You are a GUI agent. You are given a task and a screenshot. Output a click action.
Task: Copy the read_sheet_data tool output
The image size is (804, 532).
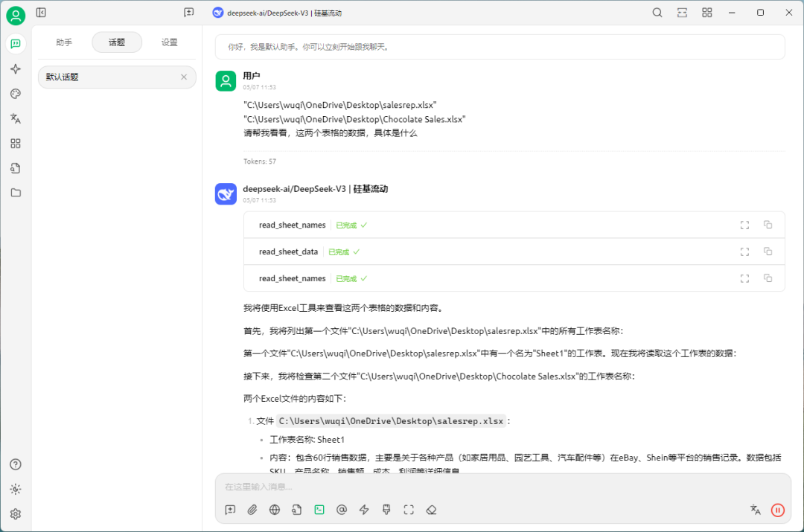coord(768,251)
